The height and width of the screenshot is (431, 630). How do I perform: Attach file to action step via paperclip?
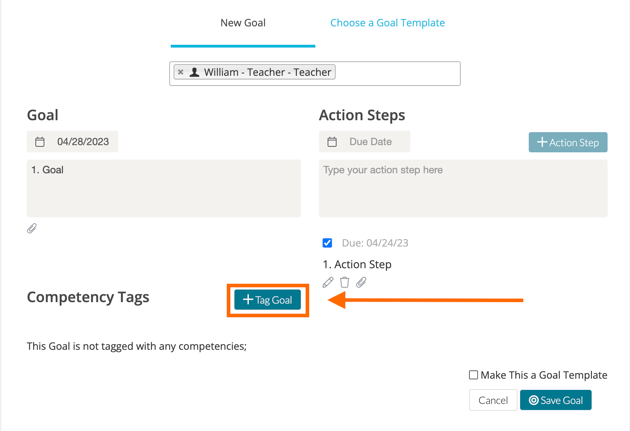[361, 283]
